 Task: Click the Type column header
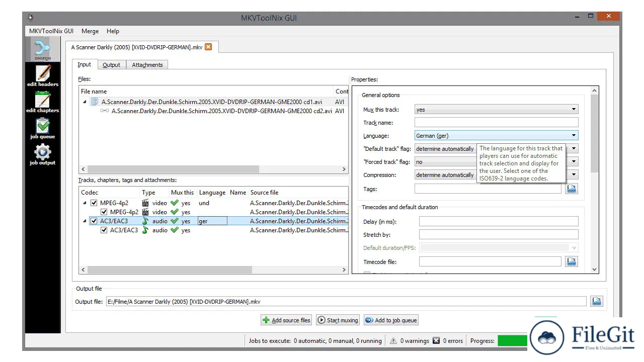click(x=154, y=193)
